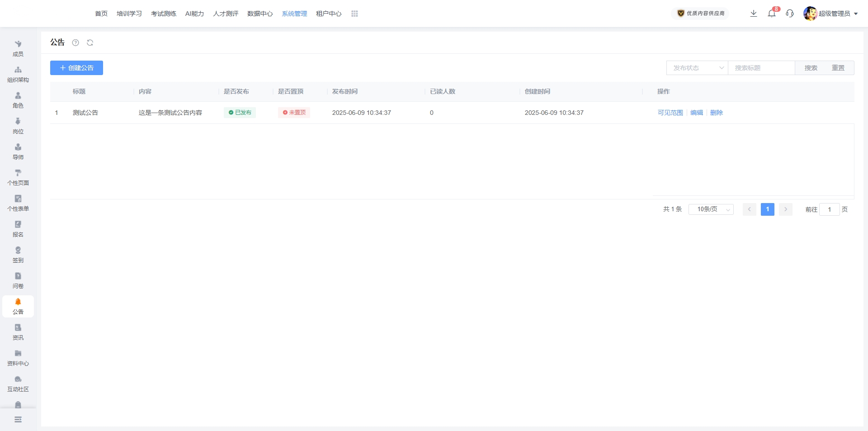Open 问卷 in the sidebar
Screen dimensions: 868x431
tap(18, 280)
